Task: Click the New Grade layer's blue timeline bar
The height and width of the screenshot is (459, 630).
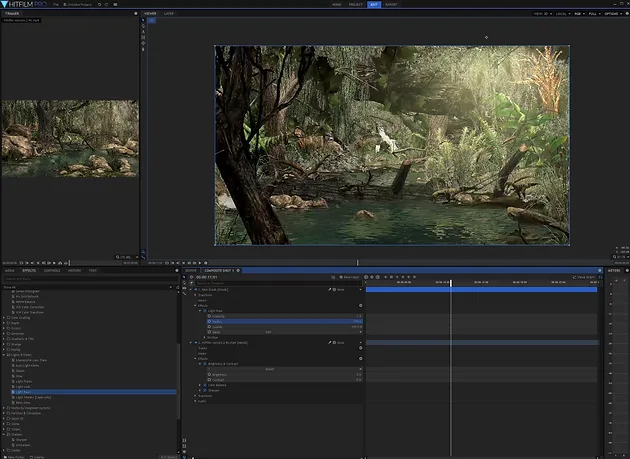Action: pos(481,289)
